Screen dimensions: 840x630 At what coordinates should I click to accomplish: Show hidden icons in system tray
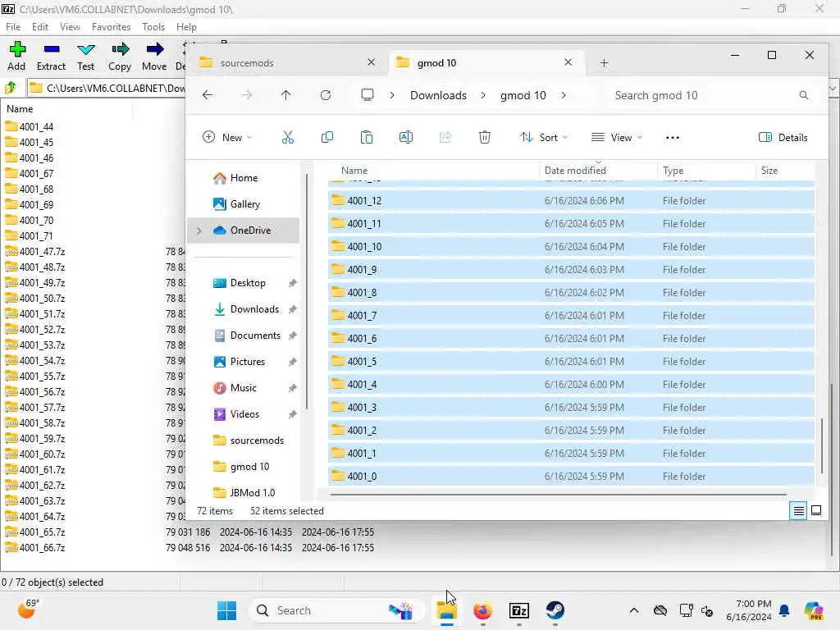(634, 610)
